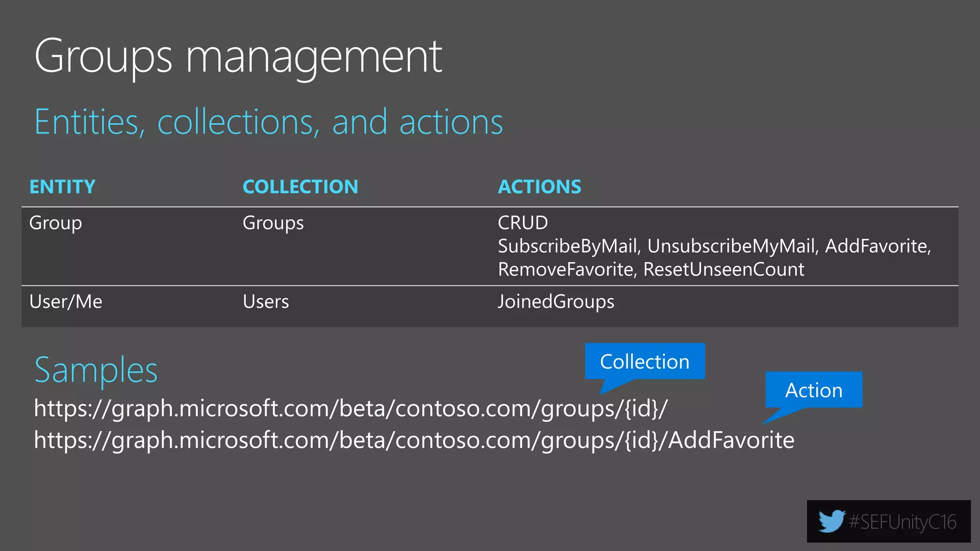Click the sample URL ending in AddFavorite

pyautogui.click(x=414, y=441)
